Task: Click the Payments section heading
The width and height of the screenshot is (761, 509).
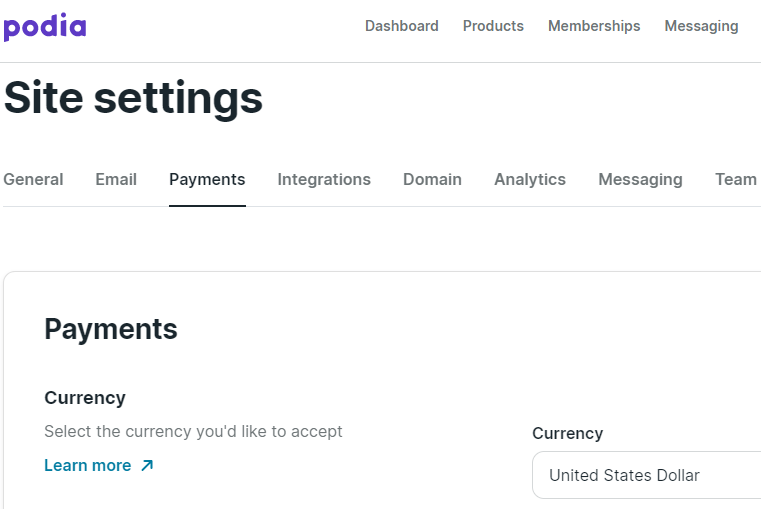Action: [111, 329]
